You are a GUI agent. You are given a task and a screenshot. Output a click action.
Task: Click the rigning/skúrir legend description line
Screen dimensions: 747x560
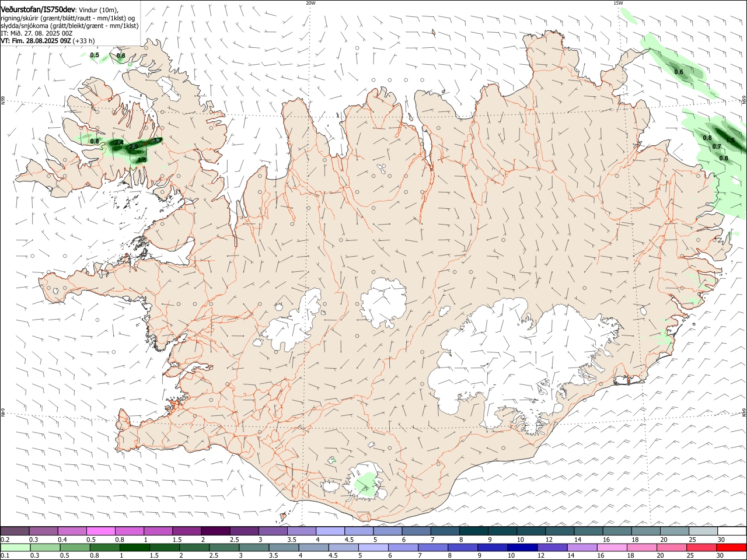pos(68,18)
